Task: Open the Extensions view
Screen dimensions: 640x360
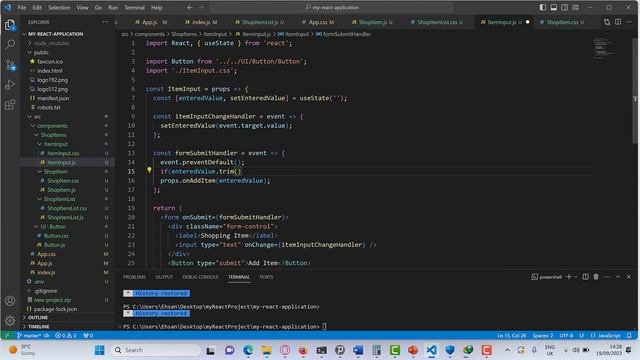Action: (x=10, y=105)
